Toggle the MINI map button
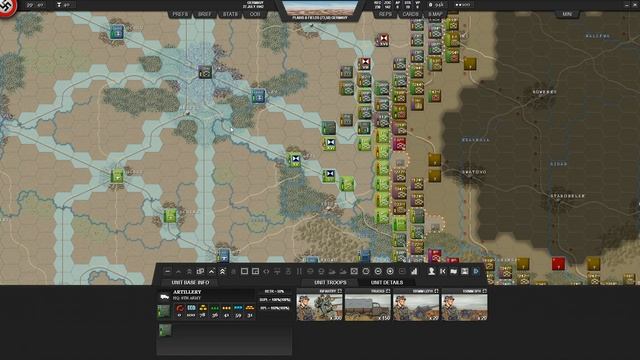The image size is (640, 360). 567,14
